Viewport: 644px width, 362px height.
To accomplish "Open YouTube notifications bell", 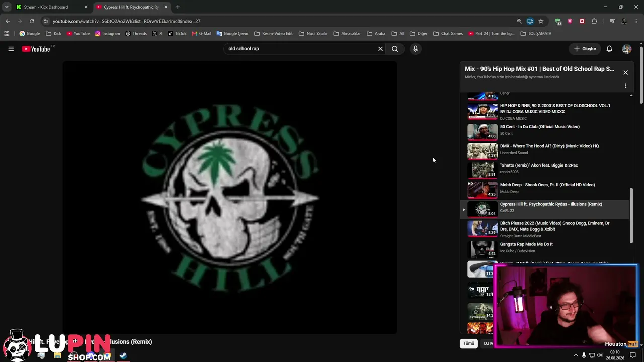I will [x=609, y=49].
